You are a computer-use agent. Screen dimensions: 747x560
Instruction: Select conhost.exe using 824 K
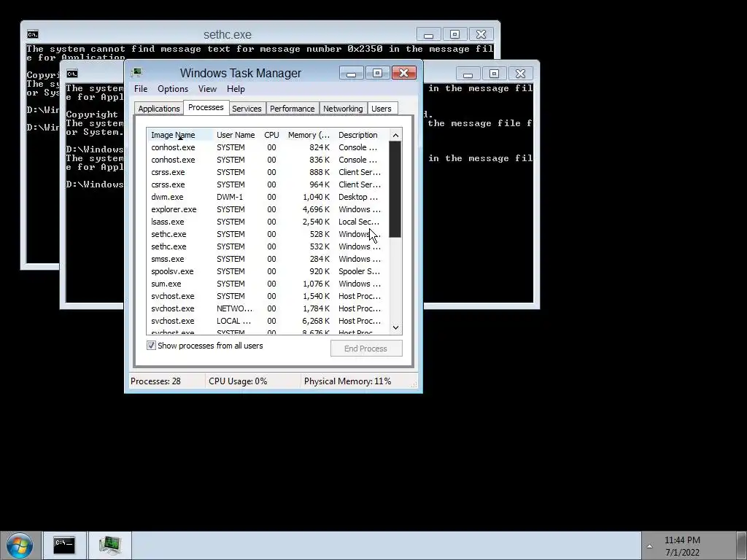point(268,147)
